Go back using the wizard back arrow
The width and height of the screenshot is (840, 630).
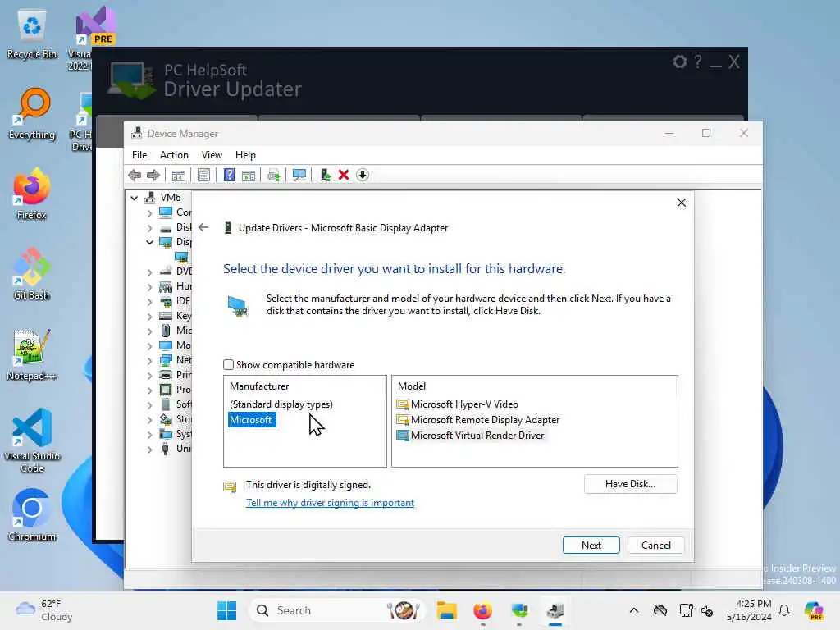[x=203, y=228]
